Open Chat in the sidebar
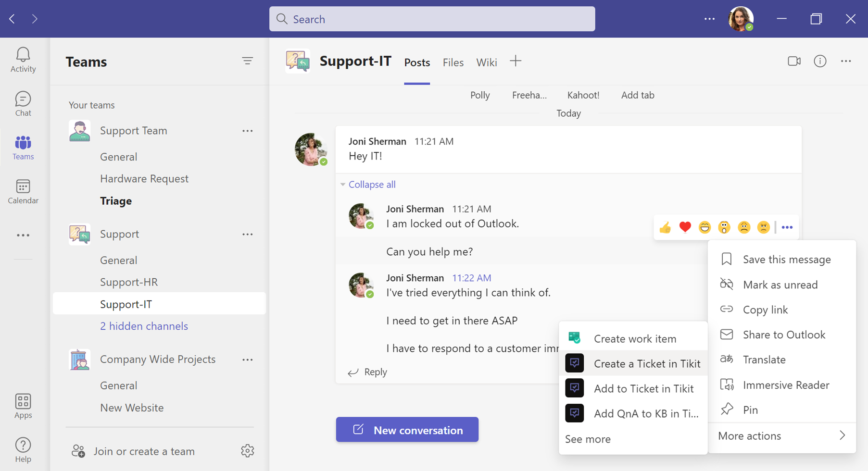The image size is (868, 471). coord(23,104)
